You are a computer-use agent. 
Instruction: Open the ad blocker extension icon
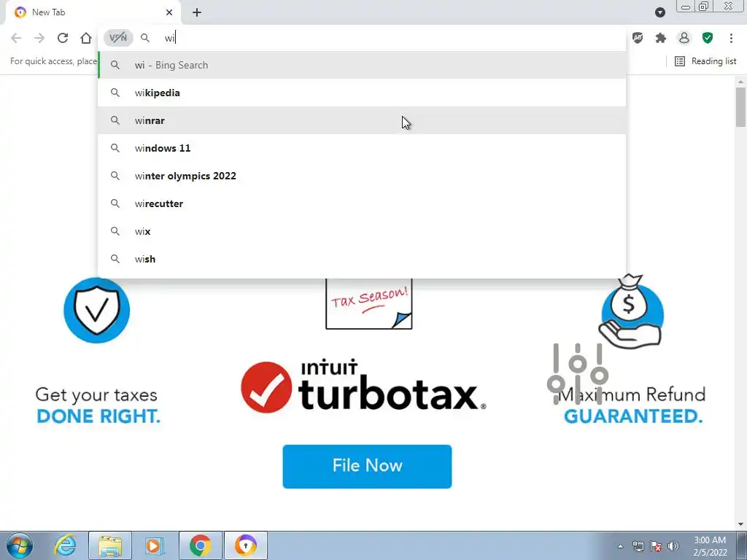tap(638, 38)
